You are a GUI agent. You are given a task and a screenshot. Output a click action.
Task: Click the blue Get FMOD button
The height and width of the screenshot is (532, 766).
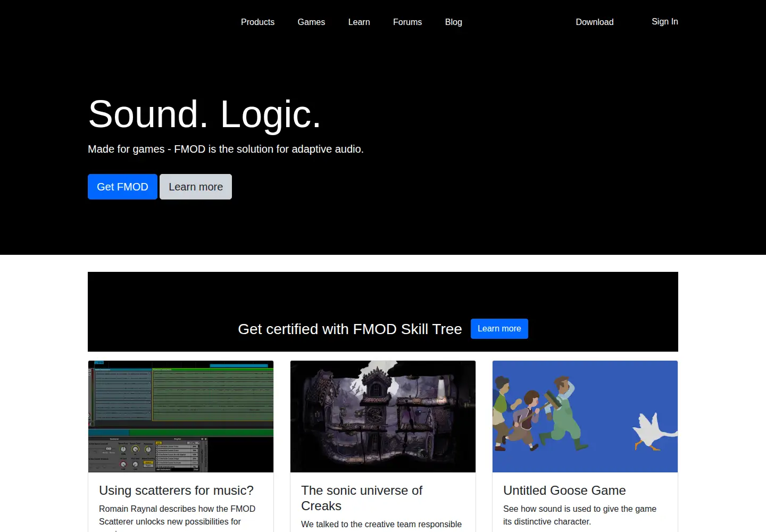[122, 187]
